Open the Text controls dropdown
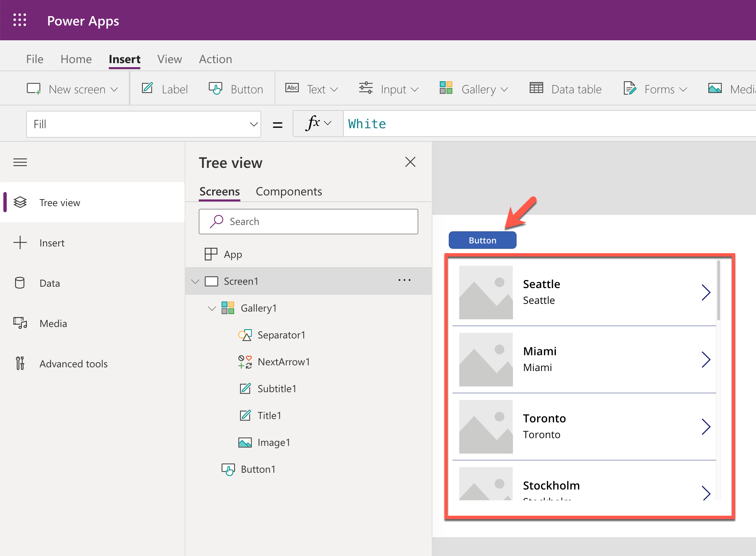 [x=312, y=89]
